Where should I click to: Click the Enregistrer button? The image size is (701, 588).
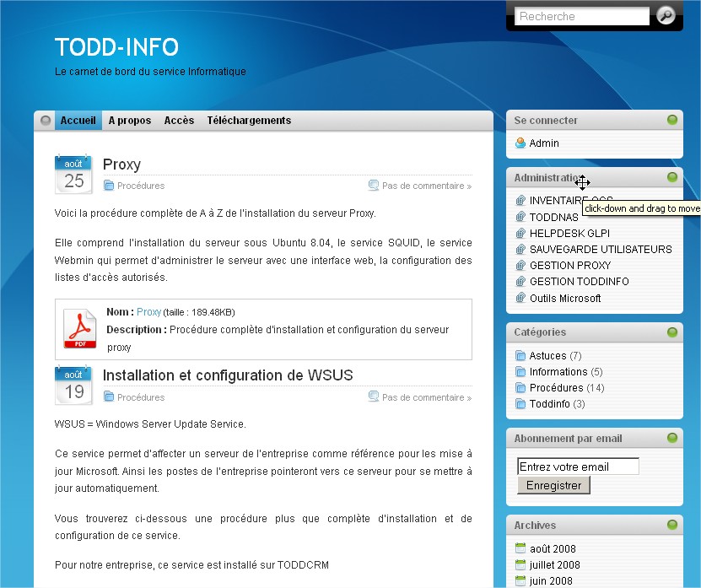pyautogui.click(x=553, y=485)
